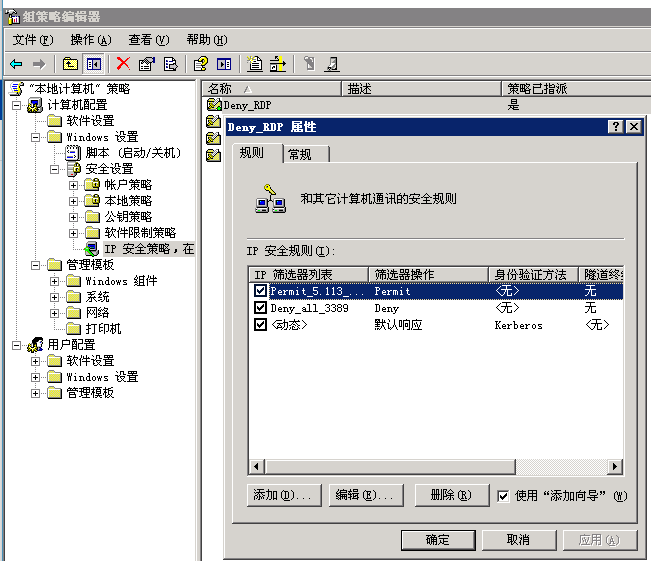Viewport: 651px width, 561px height.
Task: Click the rules list scroll right arrow
Action: pyautogui.click(x=615, y=466)
